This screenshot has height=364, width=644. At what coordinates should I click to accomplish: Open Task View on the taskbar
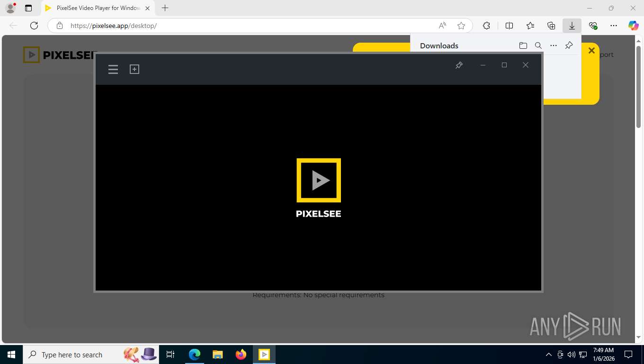pos(171,355)
